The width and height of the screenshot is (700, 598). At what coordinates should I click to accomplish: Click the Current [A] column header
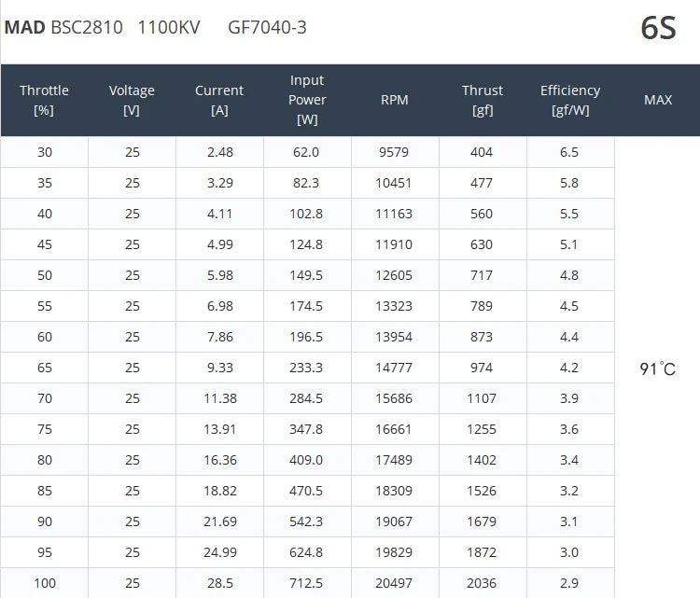(x=219, y=100)
